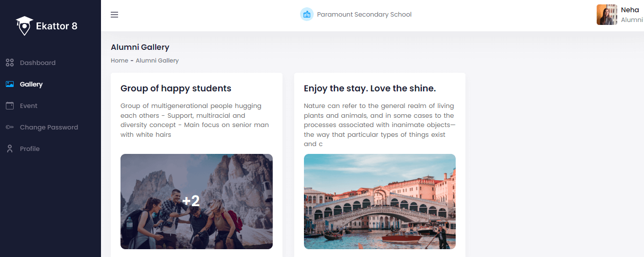The width and height of the screenshot is (644, 257).
Task: Click the Event calendar icon
Action: coord(10,106)
